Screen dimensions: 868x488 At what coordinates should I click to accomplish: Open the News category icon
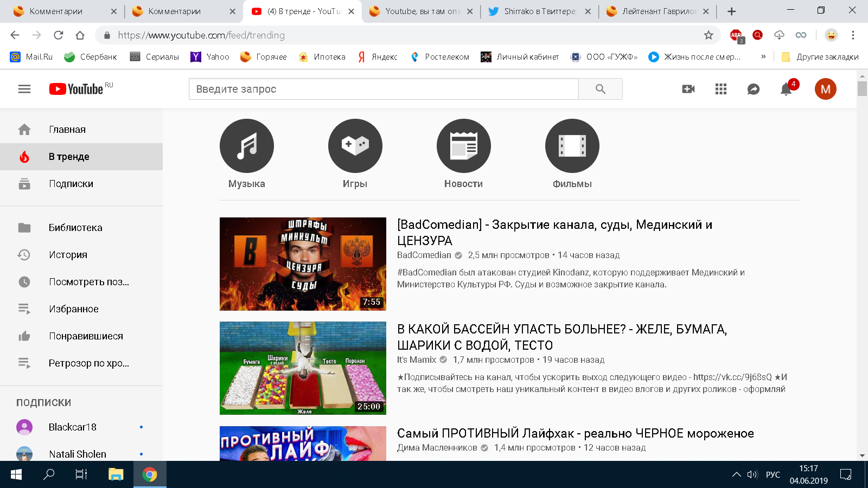coord(463,146)
